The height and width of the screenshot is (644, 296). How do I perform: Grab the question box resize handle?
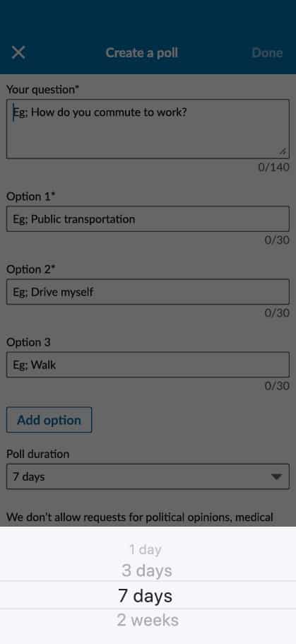[x=283, y=151]
